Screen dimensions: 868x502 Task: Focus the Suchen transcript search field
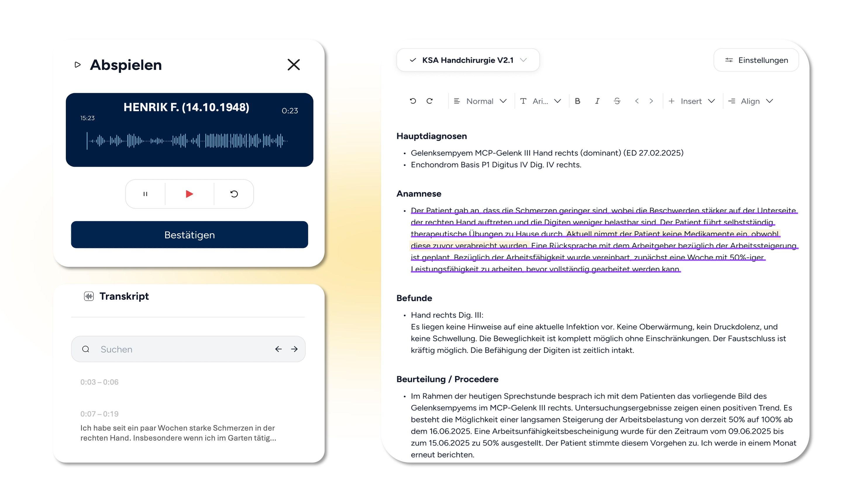[182, 349]
